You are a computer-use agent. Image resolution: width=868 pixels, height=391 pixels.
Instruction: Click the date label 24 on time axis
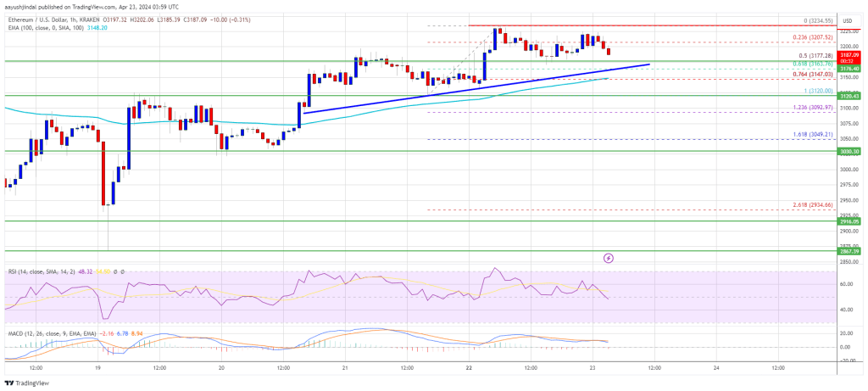pos(716,367)
